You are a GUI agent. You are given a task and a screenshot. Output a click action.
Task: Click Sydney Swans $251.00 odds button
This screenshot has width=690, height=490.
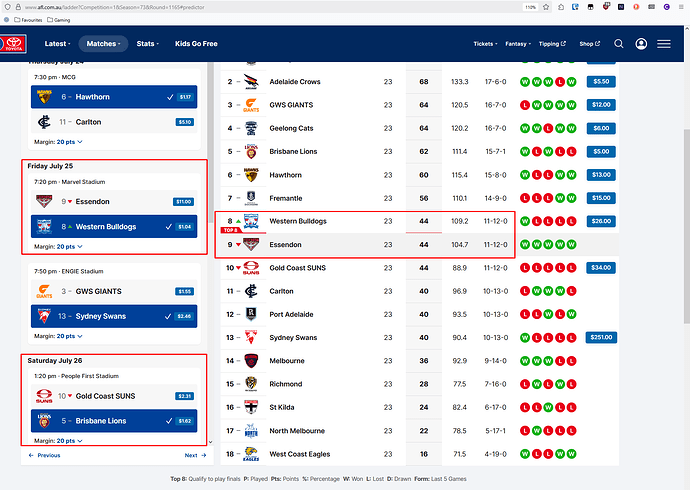[601, 337]
